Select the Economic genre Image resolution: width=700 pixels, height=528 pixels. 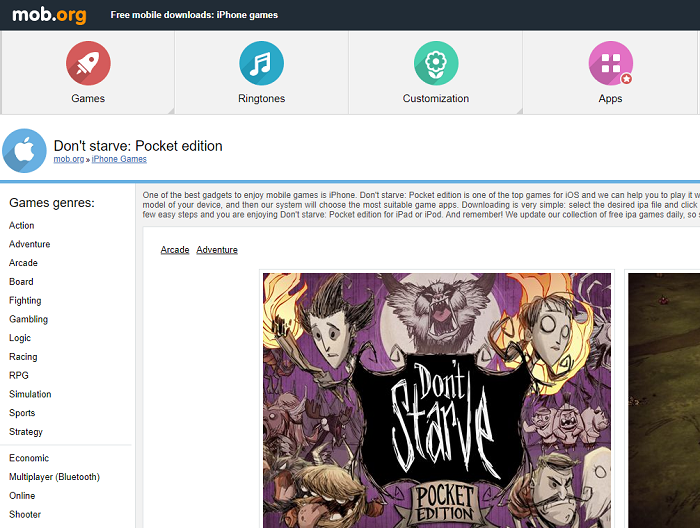tap(29, 458)
